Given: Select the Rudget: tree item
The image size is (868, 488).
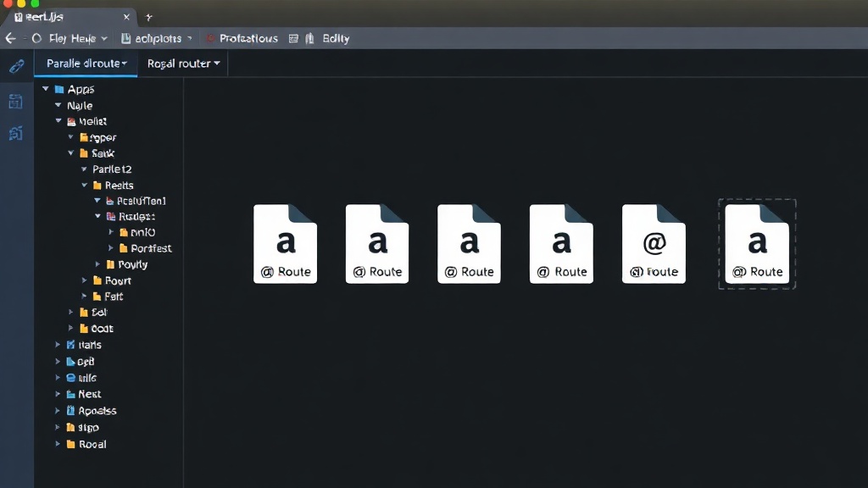Looking at the screenshot, I should [131, 216].
